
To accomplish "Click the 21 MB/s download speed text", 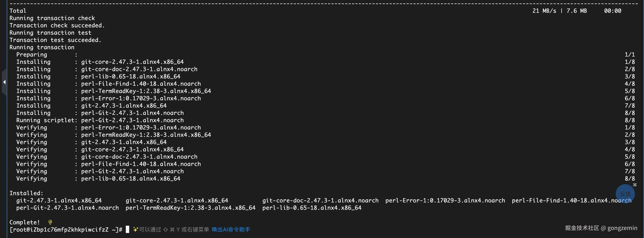I will [544, 11].
